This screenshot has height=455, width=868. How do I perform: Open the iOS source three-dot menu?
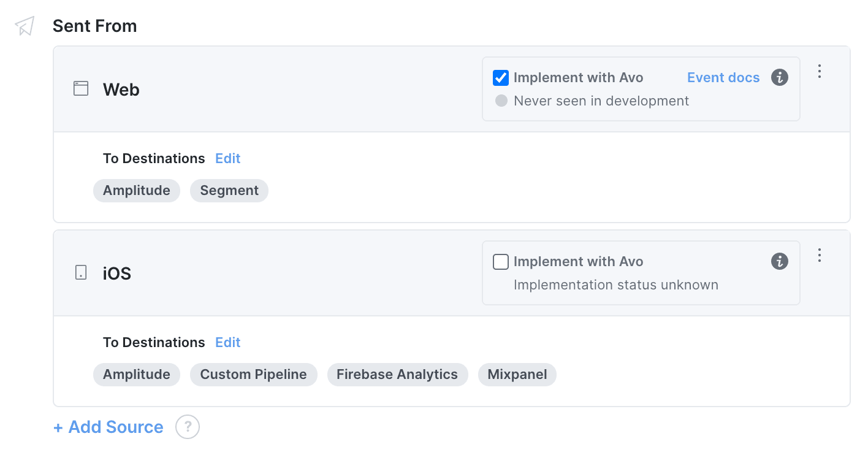(x=820, y=256)
